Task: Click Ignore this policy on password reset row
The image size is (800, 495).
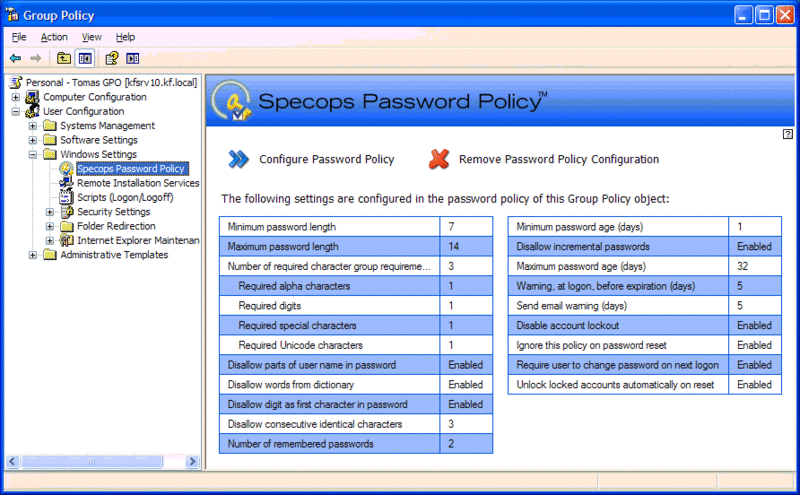Action: [x=644, y=345]
